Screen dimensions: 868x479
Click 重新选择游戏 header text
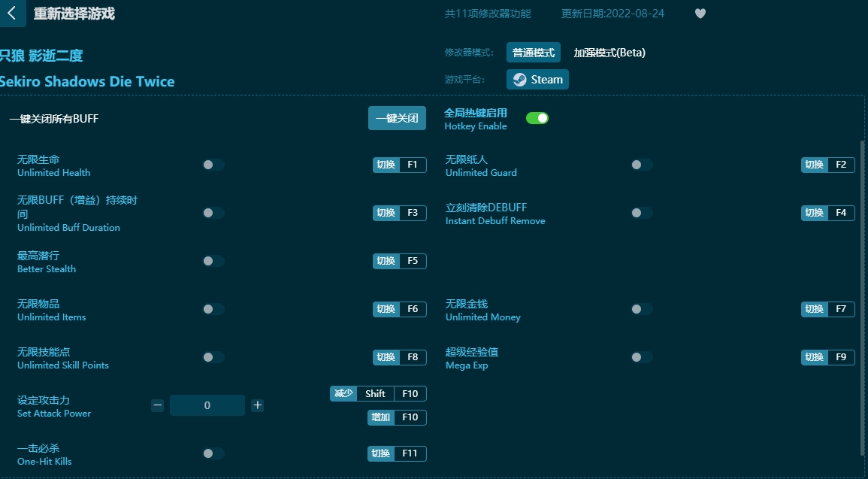click(x=74, y=14)
